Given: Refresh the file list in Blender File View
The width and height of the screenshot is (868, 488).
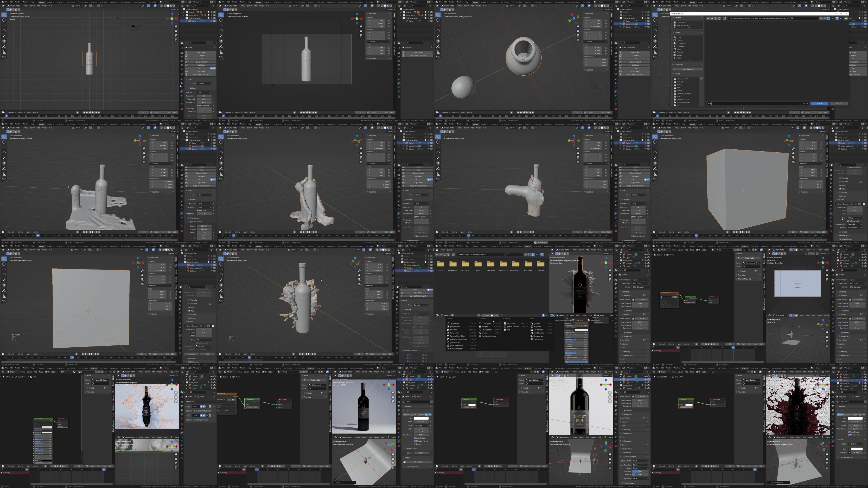Looking at the screenshot, I should point(719,18).
